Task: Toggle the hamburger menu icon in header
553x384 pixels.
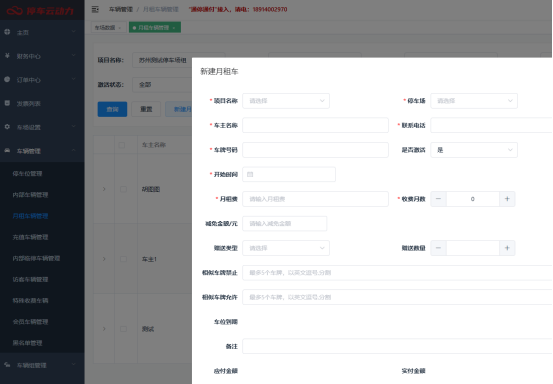Action: click(95, 10)
